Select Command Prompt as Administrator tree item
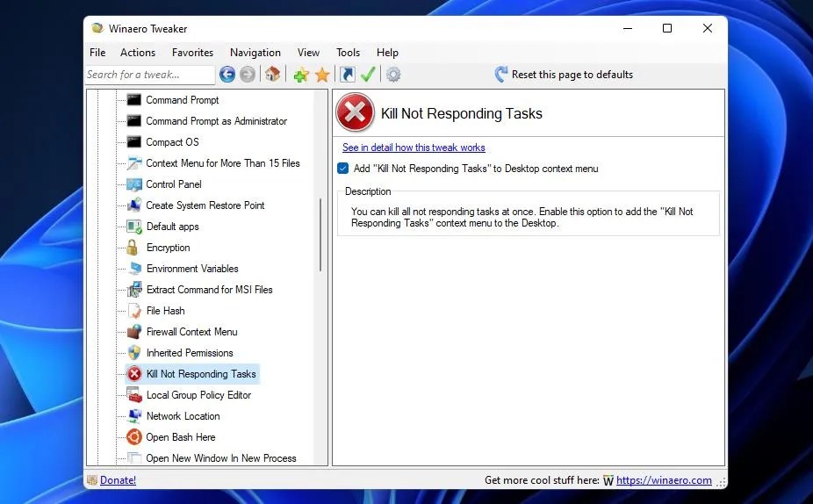This screenshot has width=813, height=504. [216, 121]
